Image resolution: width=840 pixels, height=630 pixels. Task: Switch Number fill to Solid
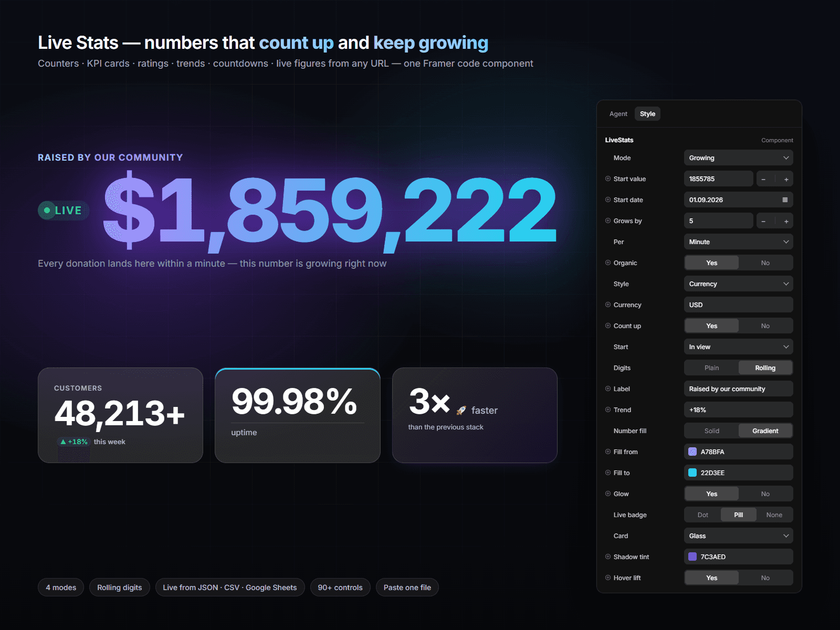tap(711, 431)
